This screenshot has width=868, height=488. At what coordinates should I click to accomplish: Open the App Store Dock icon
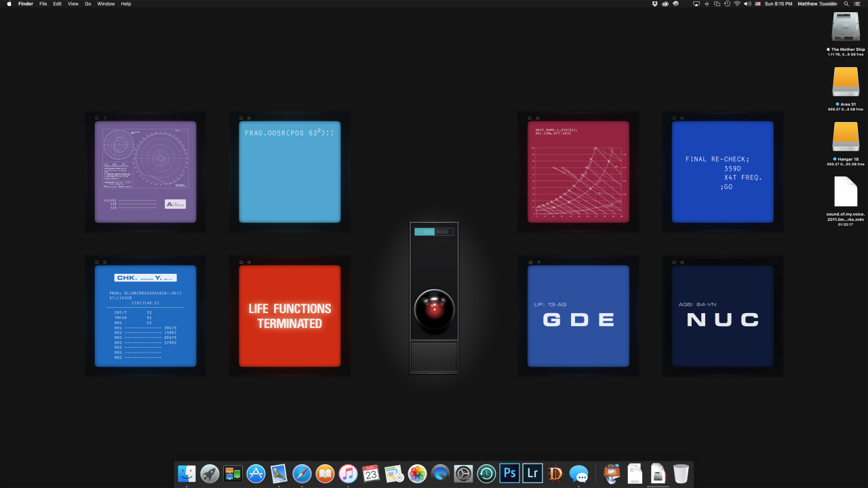pos(256,473)
